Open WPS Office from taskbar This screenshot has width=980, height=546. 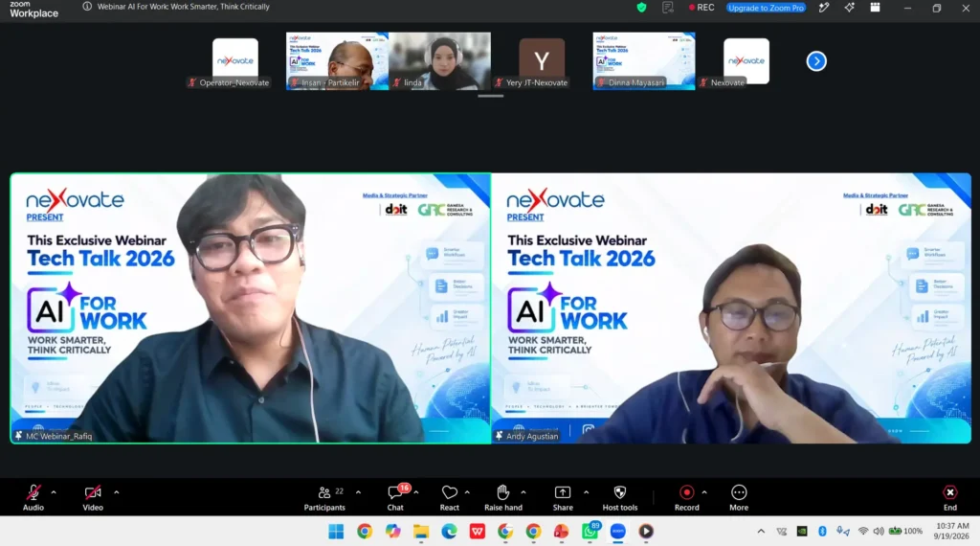click(x=477, y=532)
